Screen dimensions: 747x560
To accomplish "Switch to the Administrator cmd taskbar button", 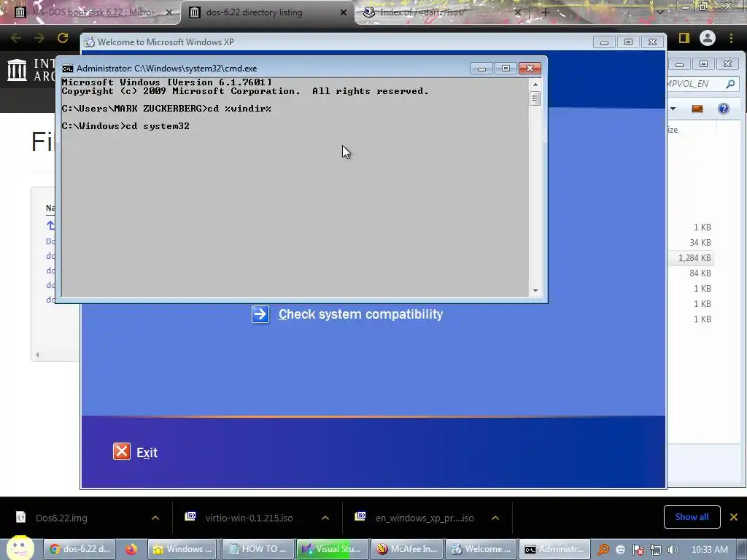I will pyautogui.click(x=555, y=549).
